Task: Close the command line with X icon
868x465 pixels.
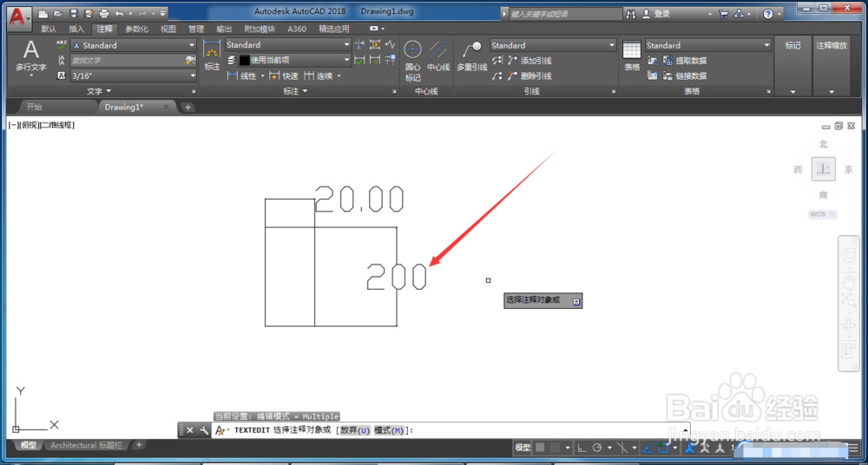Action: tap(190, 430)
